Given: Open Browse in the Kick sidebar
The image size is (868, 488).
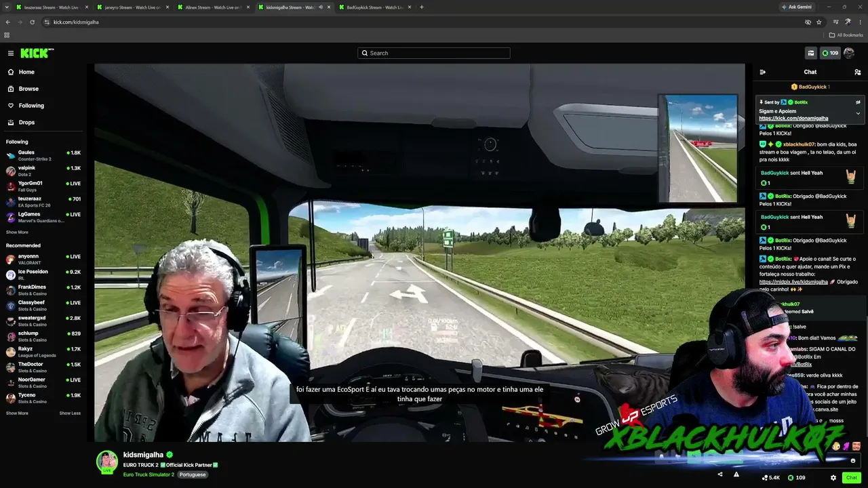Looking at the screenshot, I should coord(28,89).
